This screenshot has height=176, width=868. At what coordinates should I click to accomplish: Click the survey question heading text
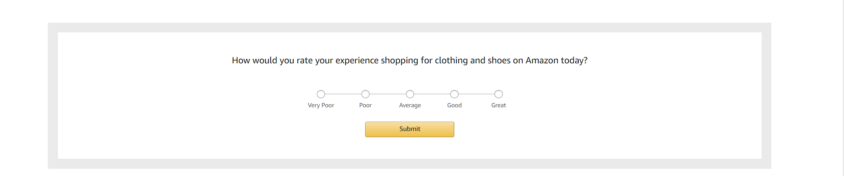[x=410, y=60]
